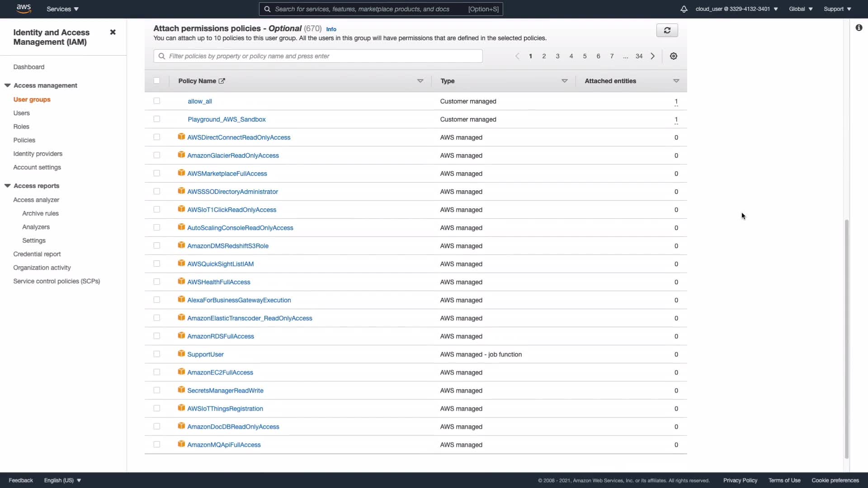Viewport: 868px width, 488px height.
Task: Expand the Global region dropdown
Action: tap(800, 9)
